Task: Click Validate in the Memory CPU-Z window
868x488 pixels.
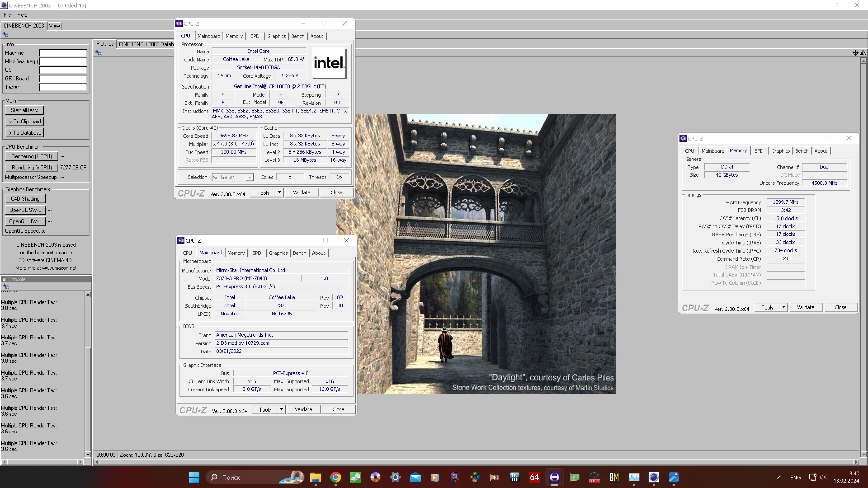Action: point(805,307)
